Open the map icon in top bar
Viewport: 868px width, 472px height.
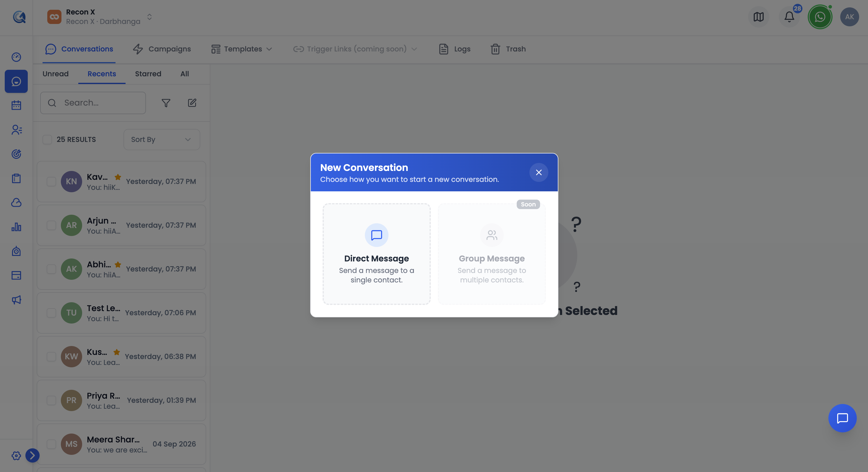[x=758, y=17]
